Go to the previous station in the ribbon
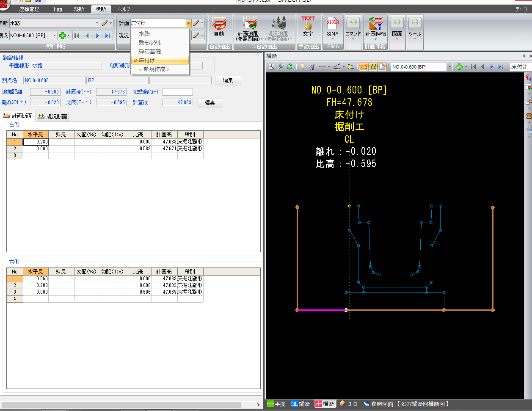 click(87, 36)
